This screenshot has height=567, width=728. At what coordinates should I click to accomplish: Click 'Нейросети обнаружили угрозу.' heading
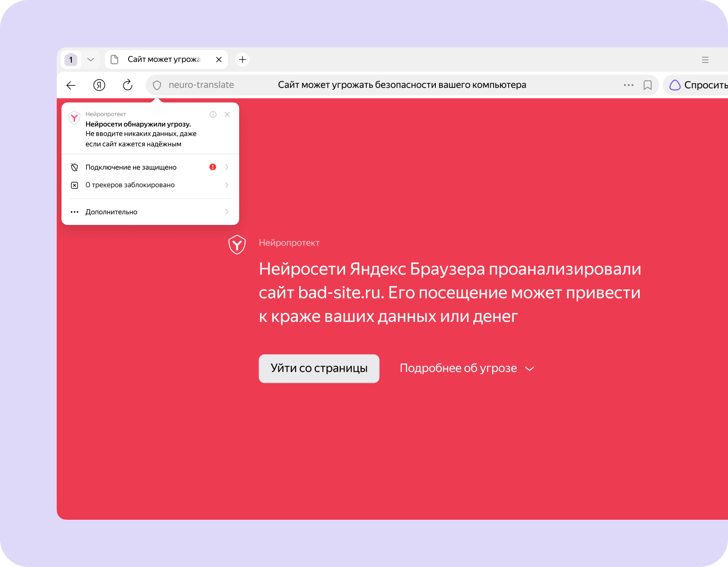[138, 124]
